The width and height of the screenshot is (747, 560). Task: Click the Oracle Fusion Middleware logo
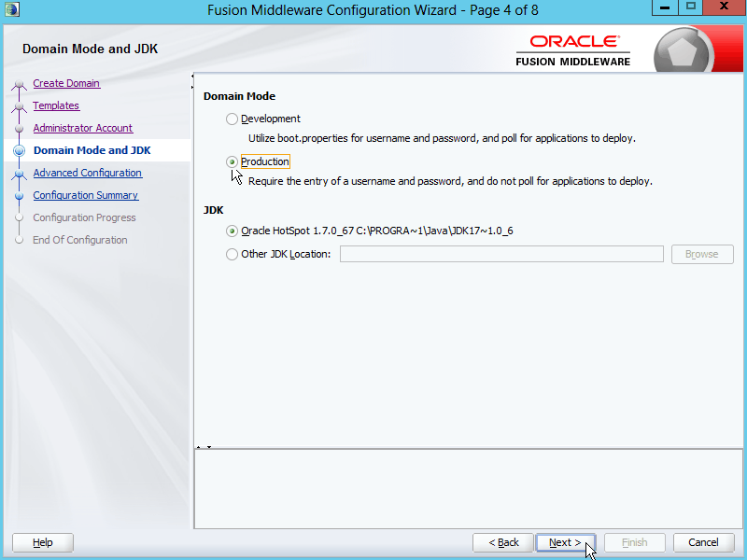[x=573, y=51]
